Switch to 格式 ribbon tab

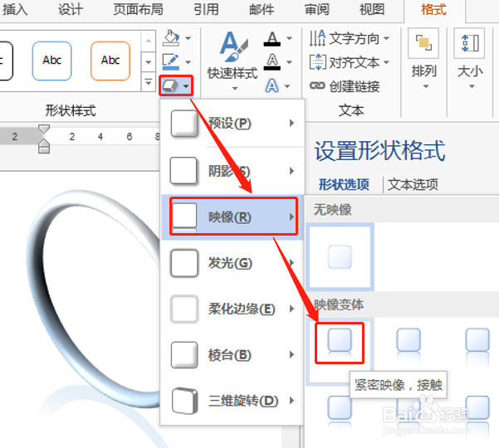click(x=433, y=9)
